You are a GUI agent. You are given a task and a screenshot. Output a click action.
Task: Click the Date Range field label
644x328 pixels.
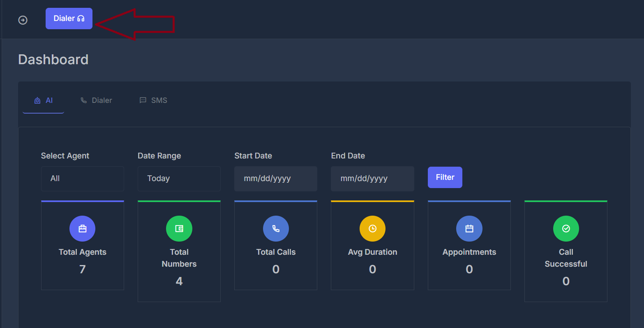pos(159,156)
